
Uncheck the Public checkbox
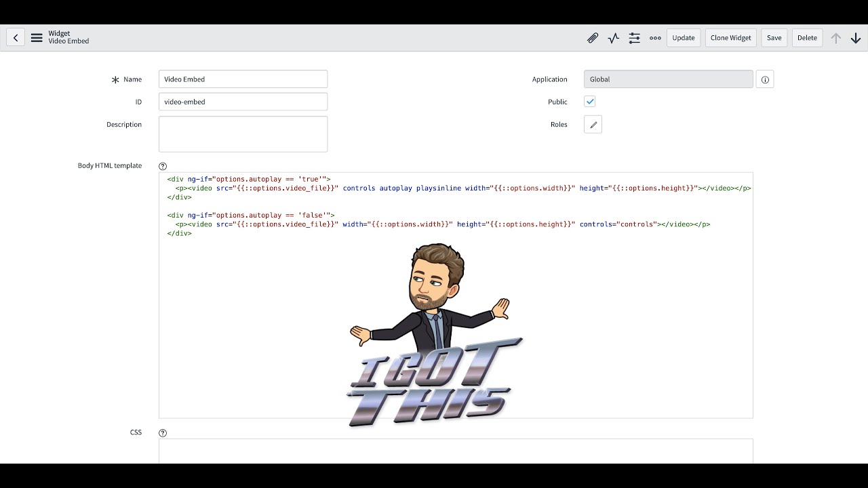click(589, 101)
